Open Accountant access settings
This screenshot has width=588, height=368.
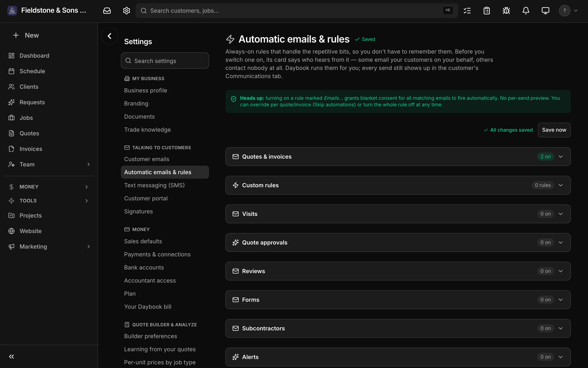tap(165, 281)
